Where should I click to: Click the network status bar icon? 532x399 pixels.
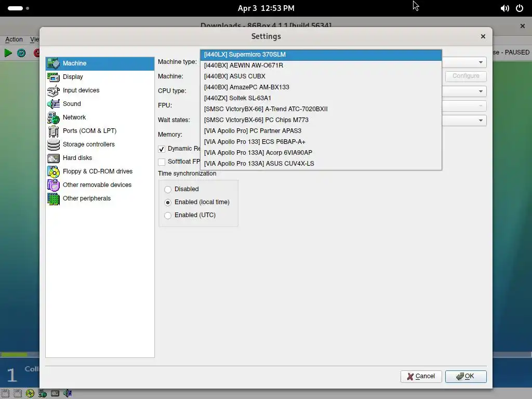coord(43,393)
